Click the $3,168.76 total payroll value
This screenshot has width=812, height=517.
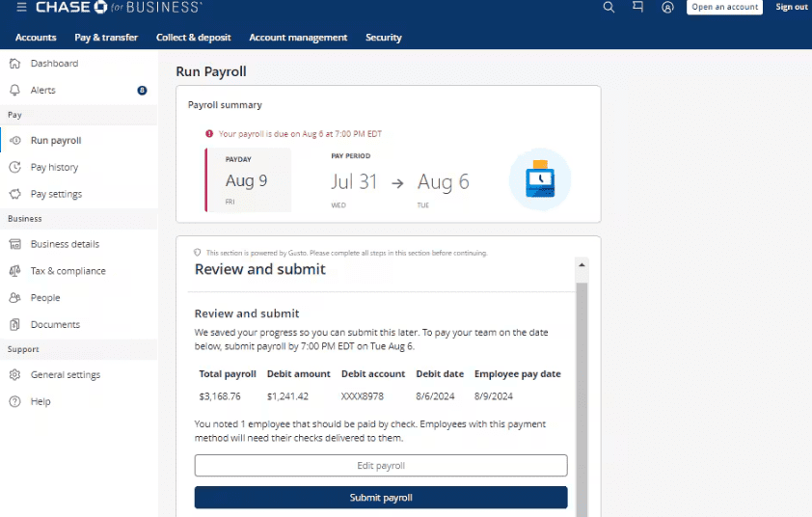click(x=220, y=396)
